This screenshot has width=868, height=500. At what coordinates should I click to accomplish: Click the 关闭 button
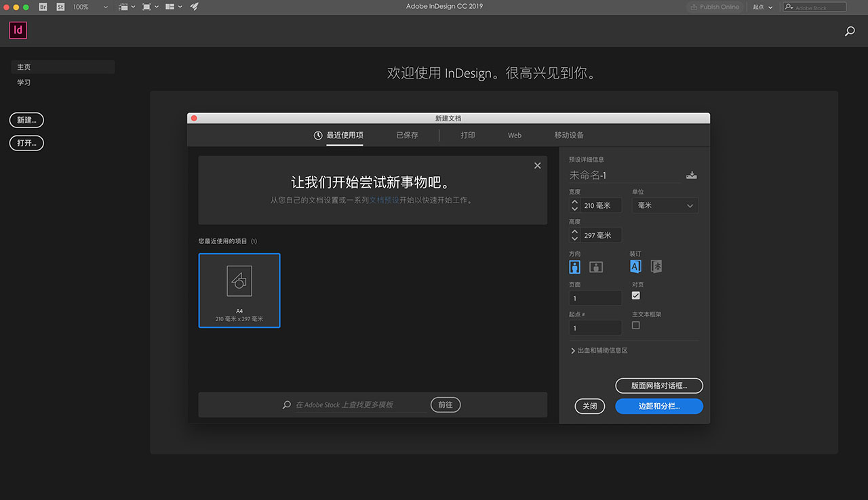[x=589, y=406]
